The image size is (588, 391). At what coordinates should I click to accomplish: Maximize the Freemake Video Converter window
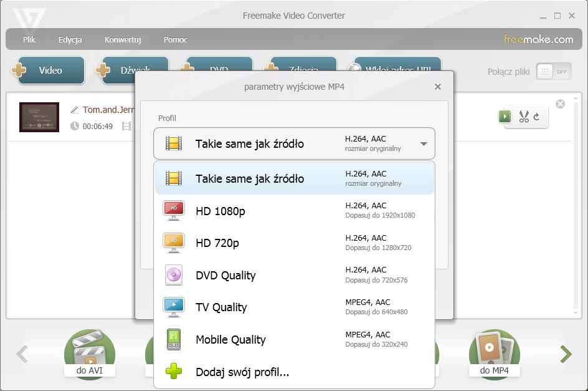(557, 16)
